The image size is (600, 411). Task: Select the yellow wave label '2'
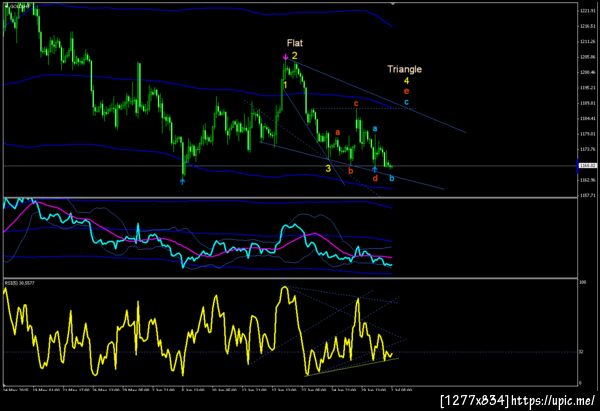[294, 56]
